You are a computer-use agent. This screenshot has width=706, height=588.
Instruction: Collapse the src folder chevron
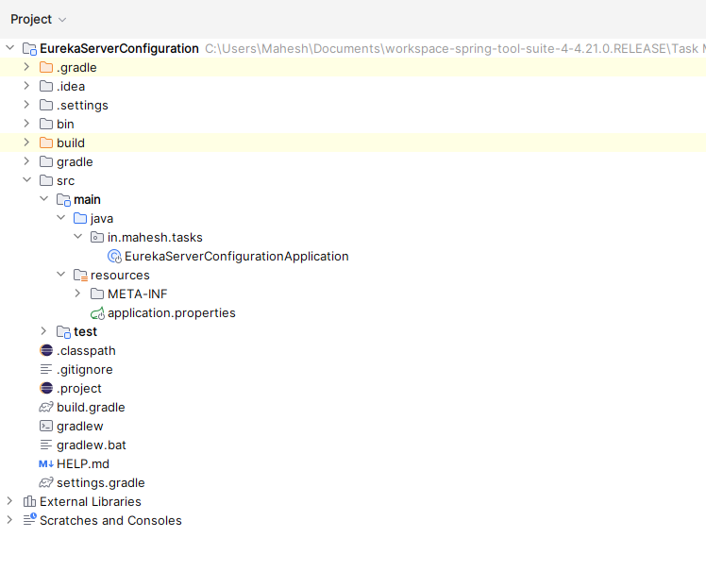click(x=26, y=180)
